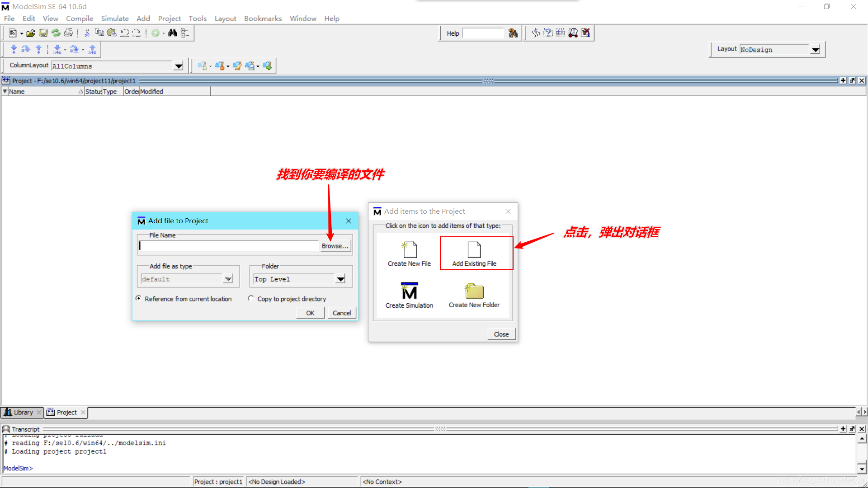The image size is (868, 488).
Task: Expand the dropdown arrow next to green circle icon
Action: pyautogui.click(x=164, y=34)
